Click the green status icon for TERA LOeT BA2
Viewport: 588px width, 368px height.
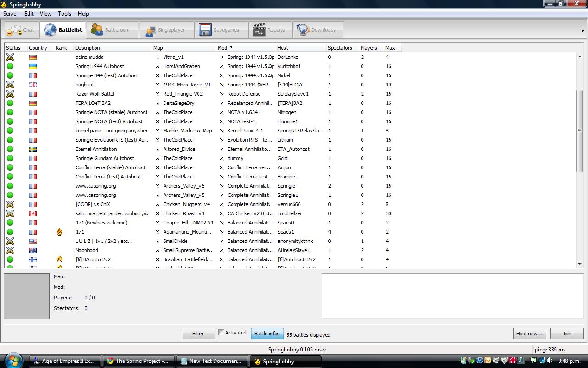coord(10,103)
